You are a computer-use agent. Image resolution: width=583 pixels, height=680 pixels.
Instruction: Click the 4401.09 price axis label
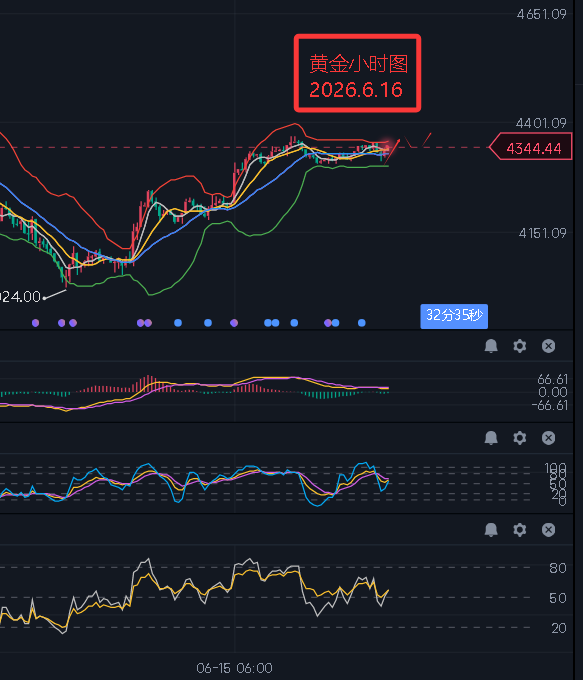[x=541, y=124]
